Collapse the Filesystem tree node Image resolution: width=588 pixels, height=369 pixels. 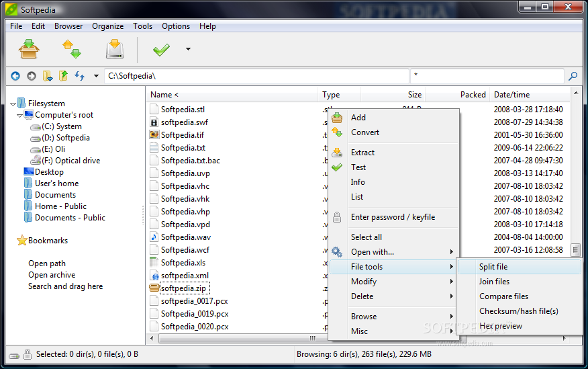click(x=13, y=104)
